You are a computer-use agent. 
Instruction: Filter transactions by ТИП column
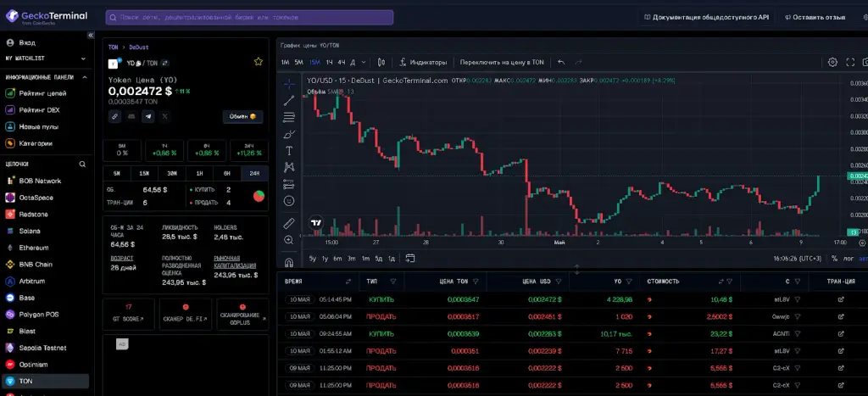393,282
